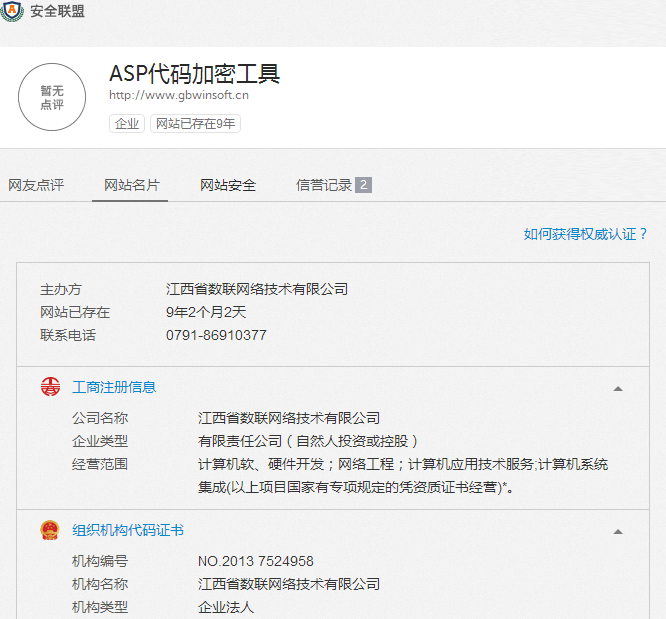Click the 联系电话 label
Viewport: 666px width, 619px height.
(68, 335)
